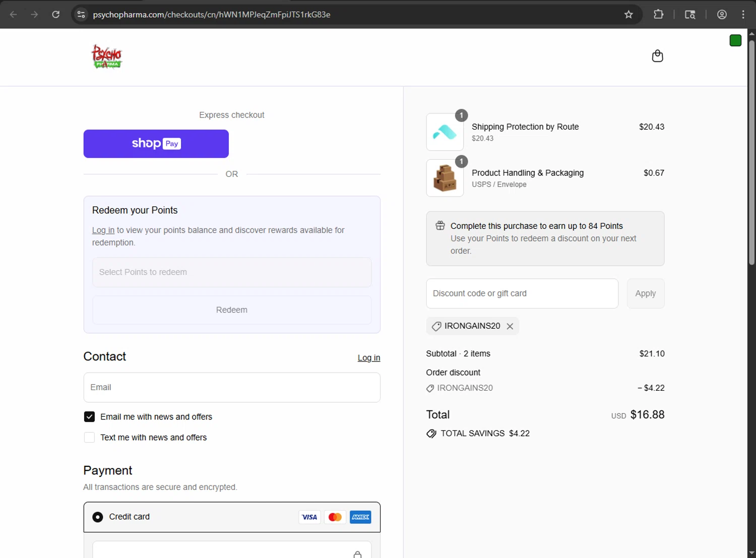The height and width of the screenshot is (558, 756).
Task: Click the Total Savings tag icon
Action: tap(431, 433)
